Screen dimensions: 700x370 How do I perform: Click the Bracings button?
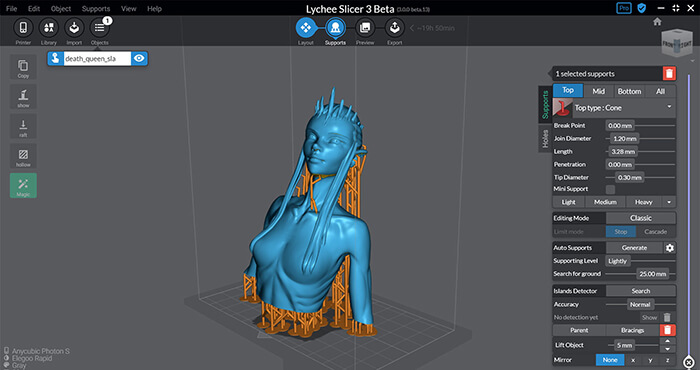(x=633, y=330)
